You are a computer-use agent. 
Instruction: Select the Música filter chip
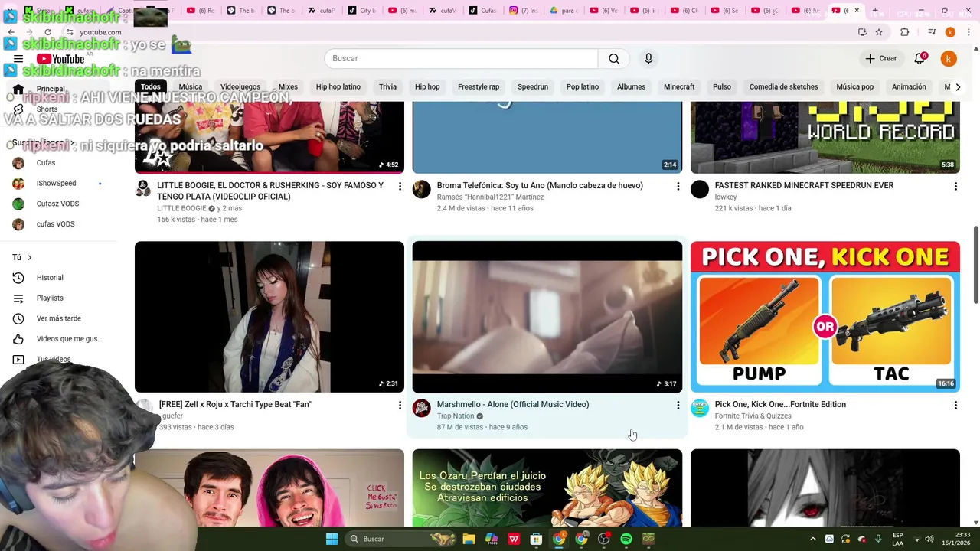(191, 87)
